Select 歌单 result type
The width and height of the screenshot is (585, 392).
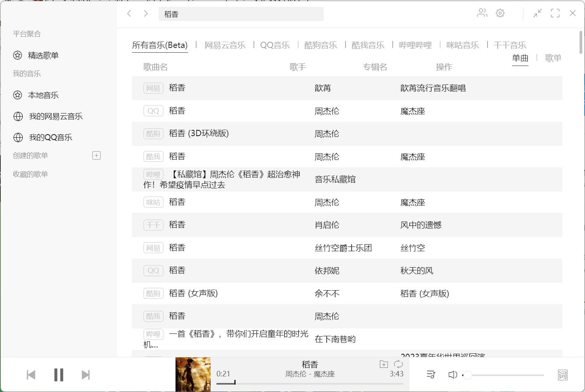pos(553,58)
